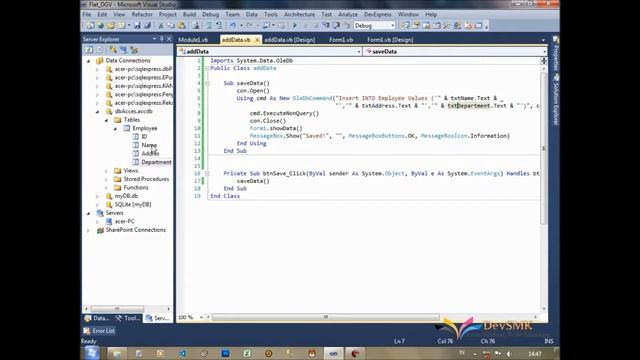Click the Save All toolbar icon
This screenshot has width=640, height=360.
tap(148, 26)
